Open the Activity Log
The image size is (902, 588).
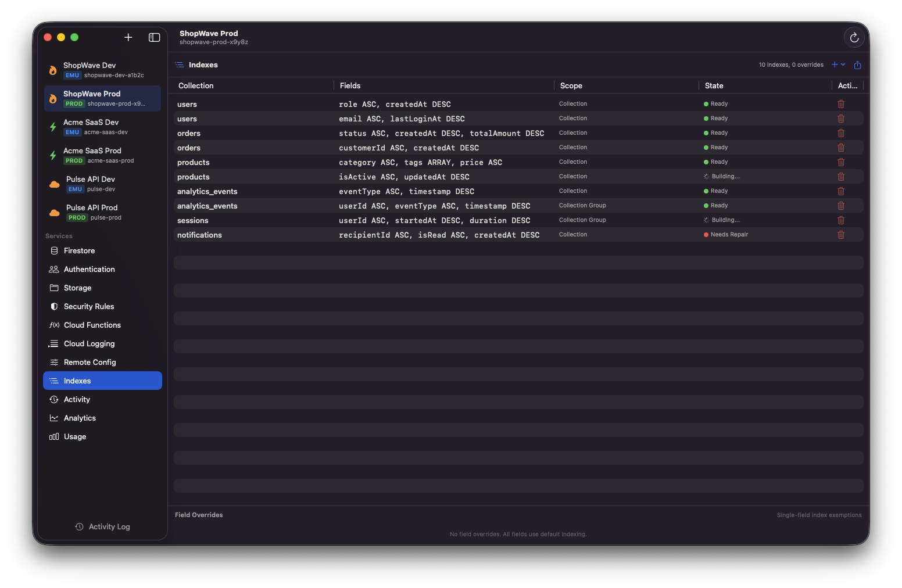point(102,526)
